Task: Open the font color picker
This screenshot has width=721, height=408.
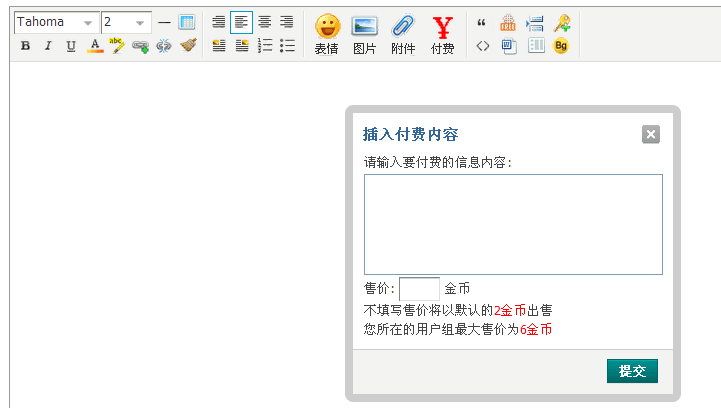Action: [x=95, y=46]
